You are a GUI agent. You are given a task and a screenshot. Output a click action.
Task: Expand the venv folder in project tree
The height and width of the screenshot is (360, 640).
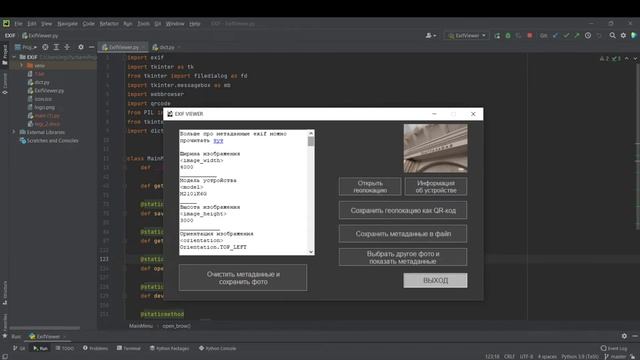tap(22, 65)
